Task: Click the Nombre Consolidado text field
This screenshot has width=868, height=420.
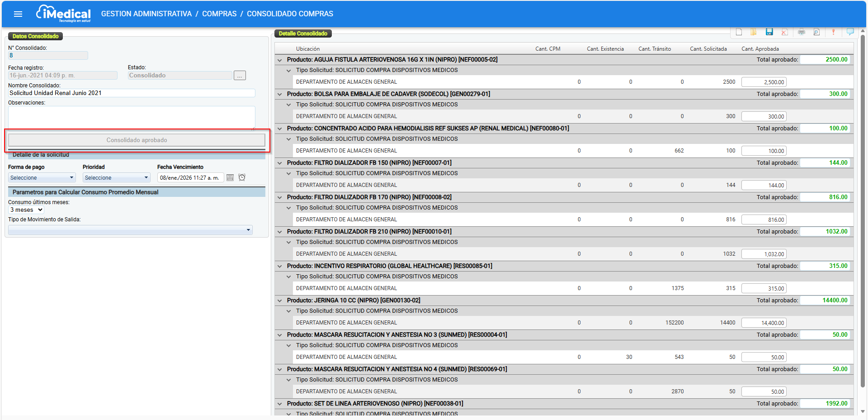Action: pos(132,93)
